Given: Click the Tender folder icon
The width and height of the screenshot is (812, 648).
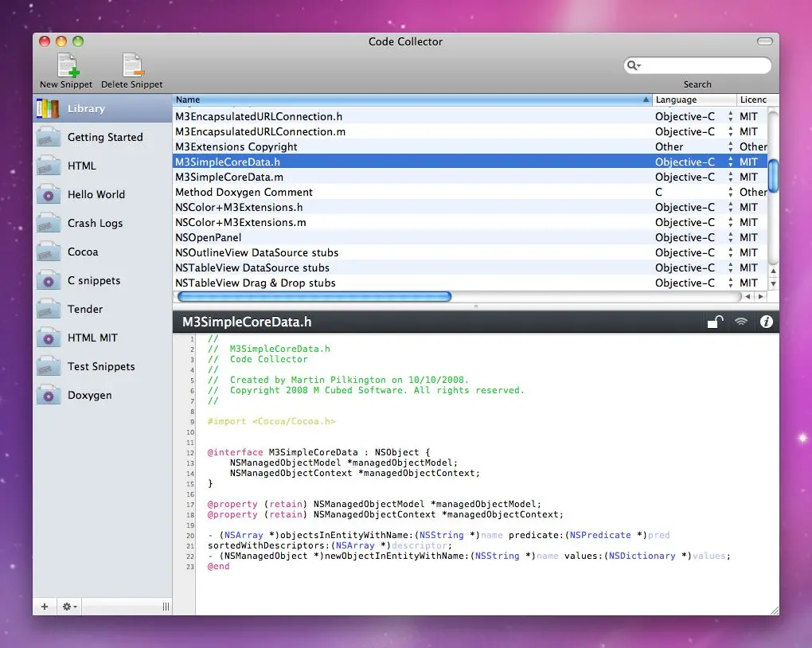Looking at the screenshot, I should point(48,309).
